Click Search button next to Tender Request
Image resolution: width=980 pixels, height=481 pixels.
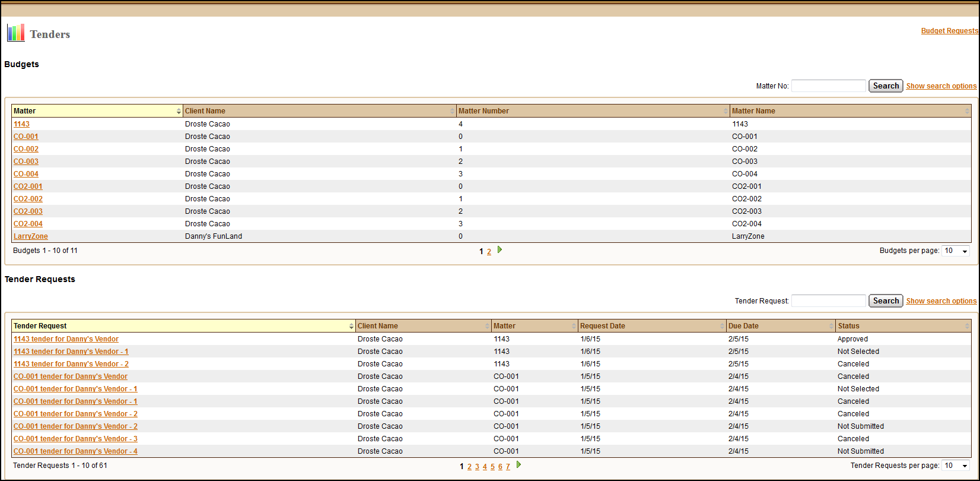click(x=886, y=301)
